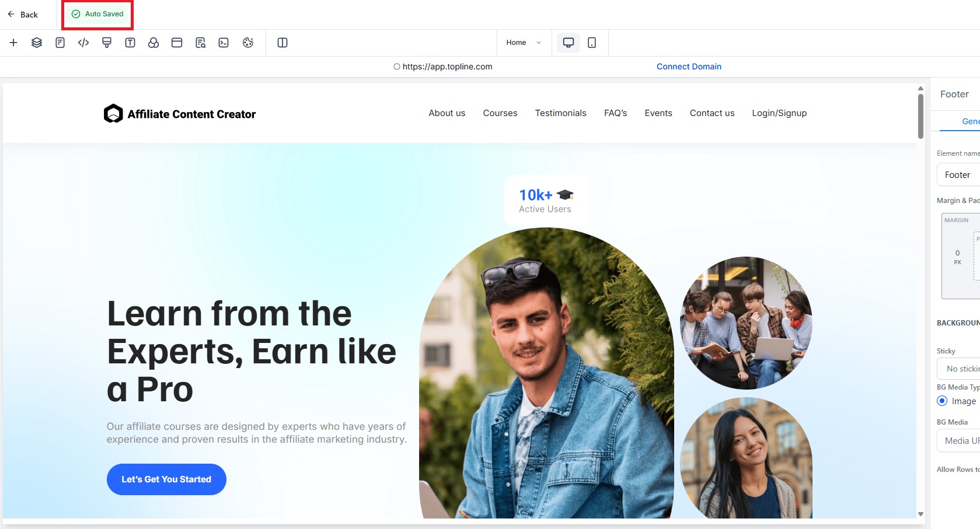Select the affiliate courses description paragraph
The width and height of the screenshot is (980, 529).
[257, 433]
